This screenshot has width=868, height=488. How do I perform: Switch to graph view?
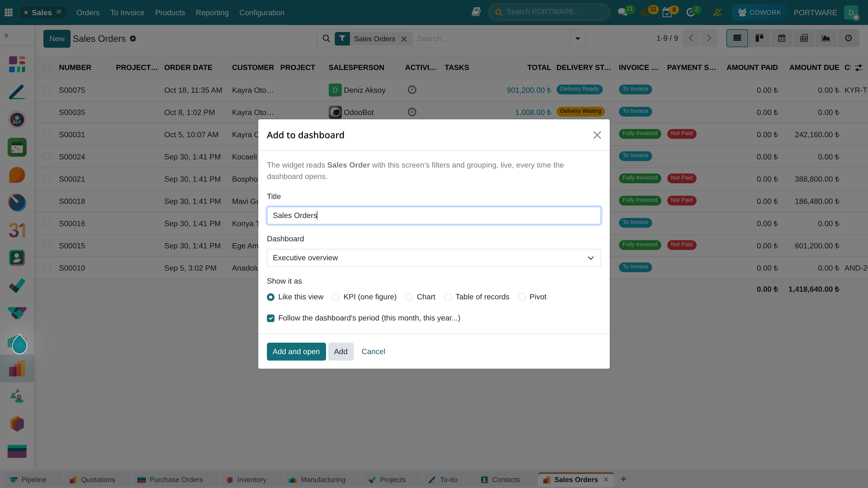[826, 38]
